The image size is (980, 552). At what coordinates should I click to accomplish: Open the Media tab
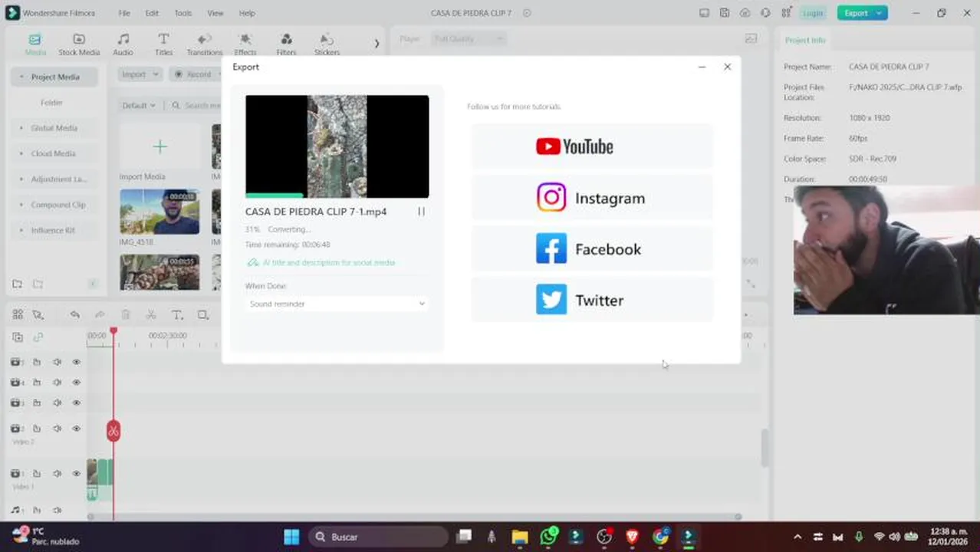click(35, 44)
